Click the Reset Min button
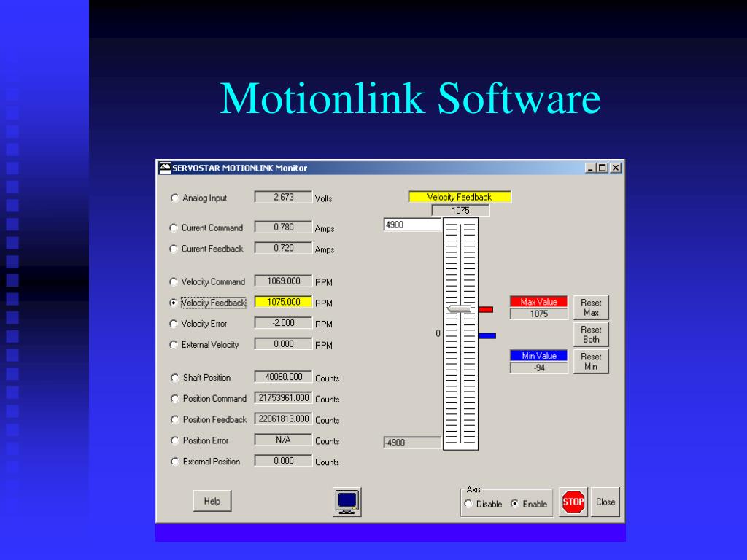This screenshot has width=747, height=560. point(591,362)
